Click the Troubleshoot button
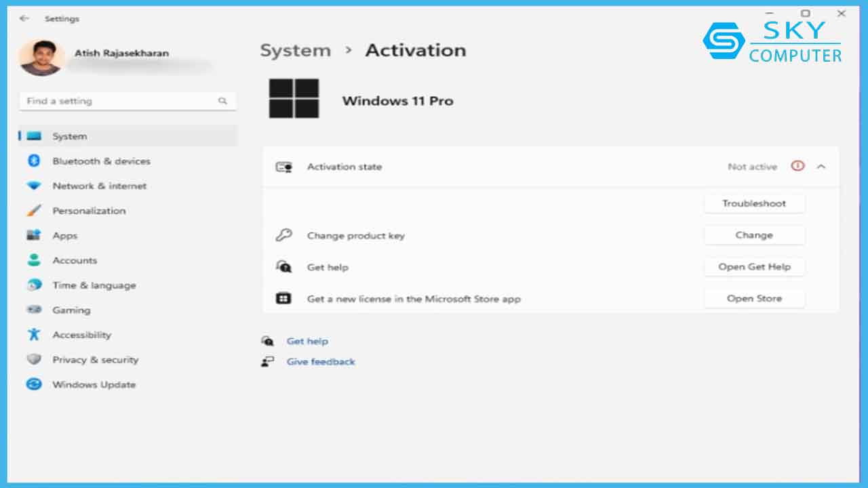The height and width of the screenshot is (488, 868). click(754, 203)
